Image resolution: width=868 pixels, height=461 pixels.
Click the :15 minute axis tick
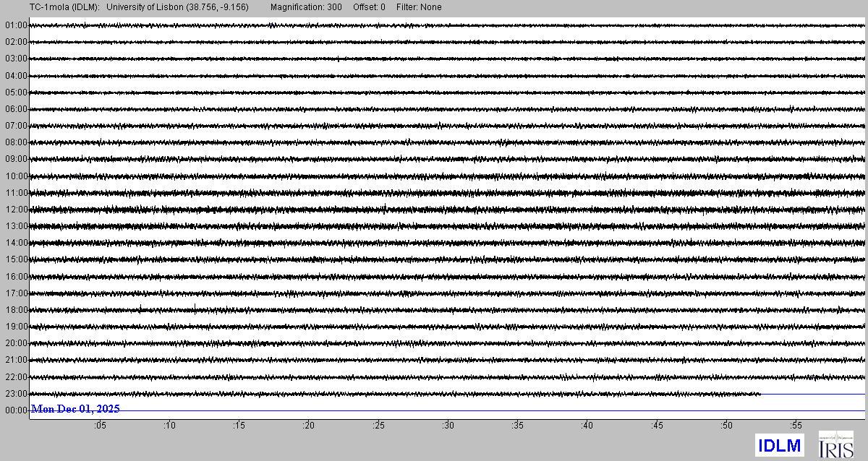click(239, 426)
